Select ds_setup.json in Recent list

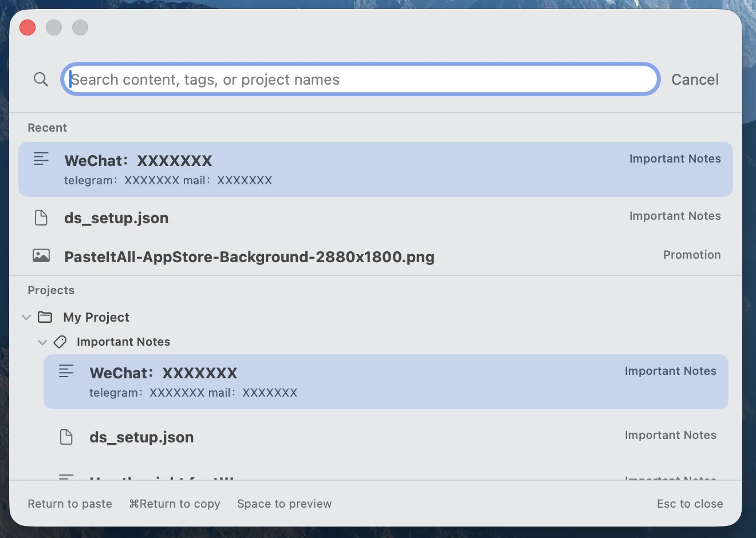(376, 217)
